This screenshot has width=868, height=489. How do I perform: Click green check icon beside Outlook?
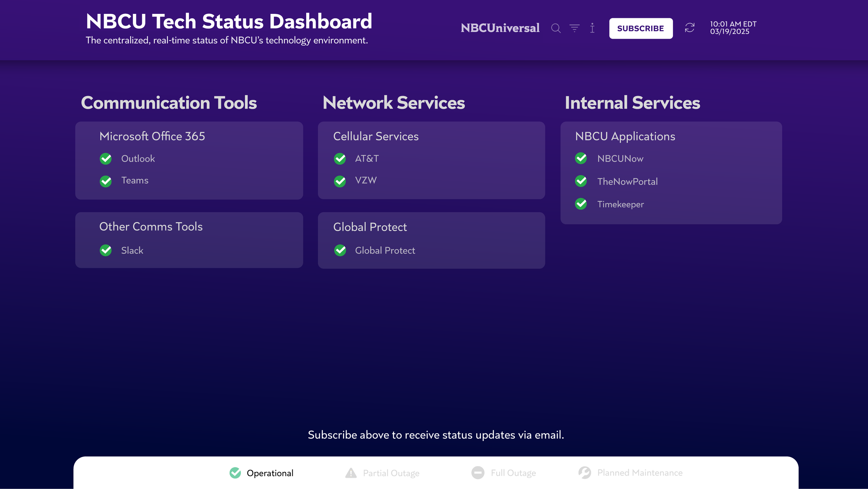click(106, 159)
